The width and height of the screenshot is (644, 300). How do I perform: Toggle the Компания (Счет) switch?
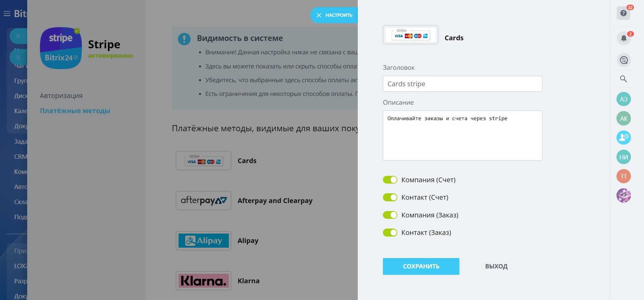click(x=390, y=180)
